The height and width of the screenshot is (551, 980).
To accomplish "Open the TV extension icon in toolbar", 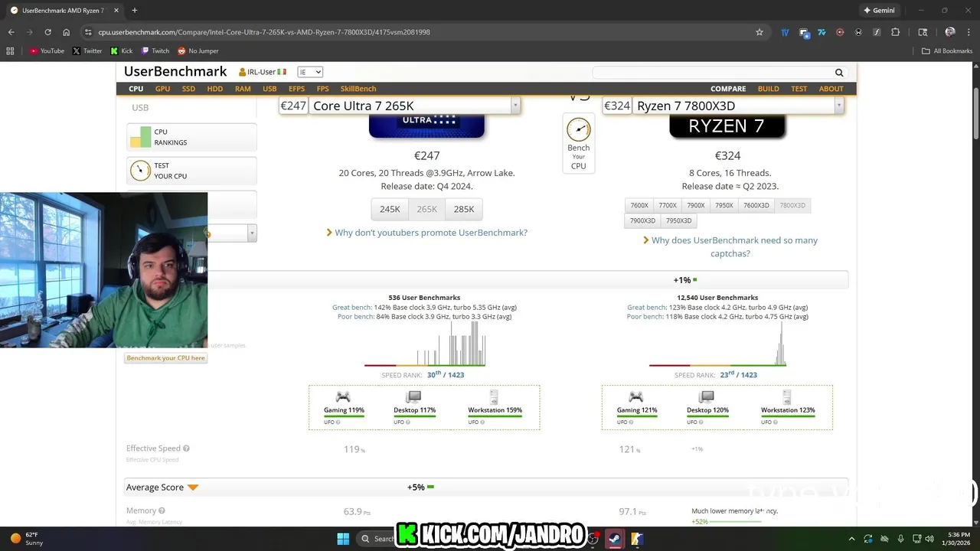I will coord(785,32).
